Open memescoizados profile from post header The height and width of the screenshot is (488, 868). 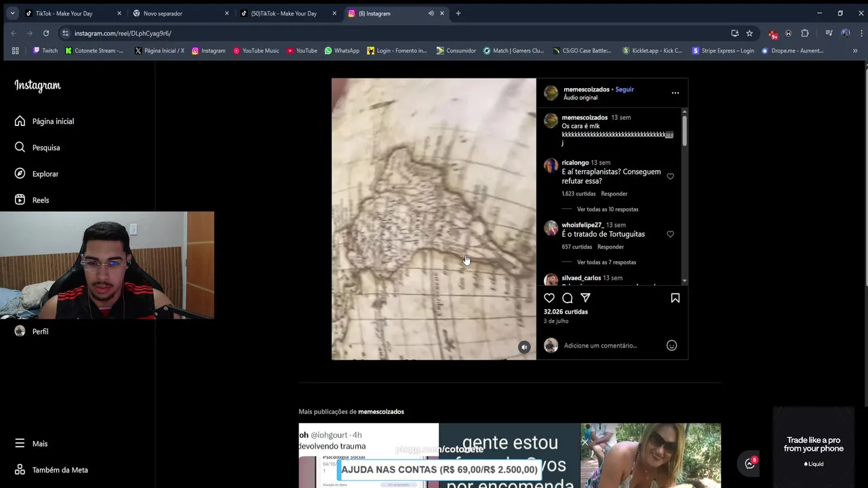pos(587,89)
